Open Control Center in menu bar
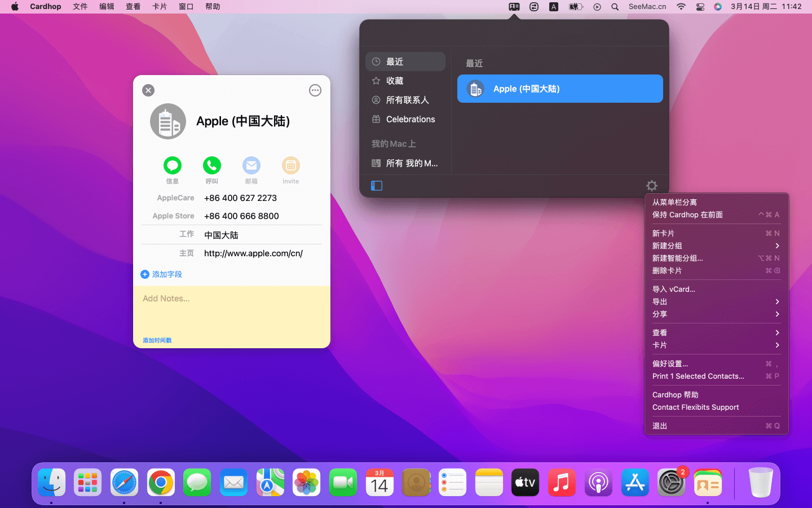 [x=700, y=7]
